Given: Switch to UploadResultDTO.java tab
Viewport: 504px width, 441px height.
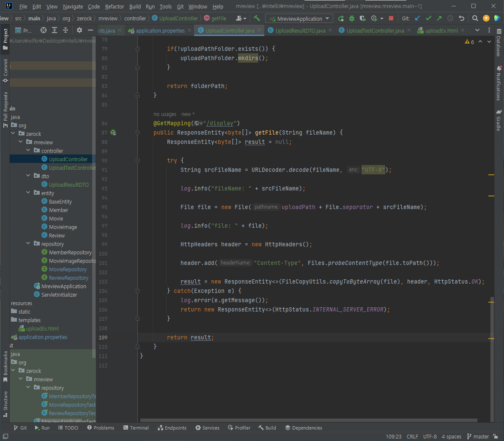Looking at the screenshot, I should [300, 30].
